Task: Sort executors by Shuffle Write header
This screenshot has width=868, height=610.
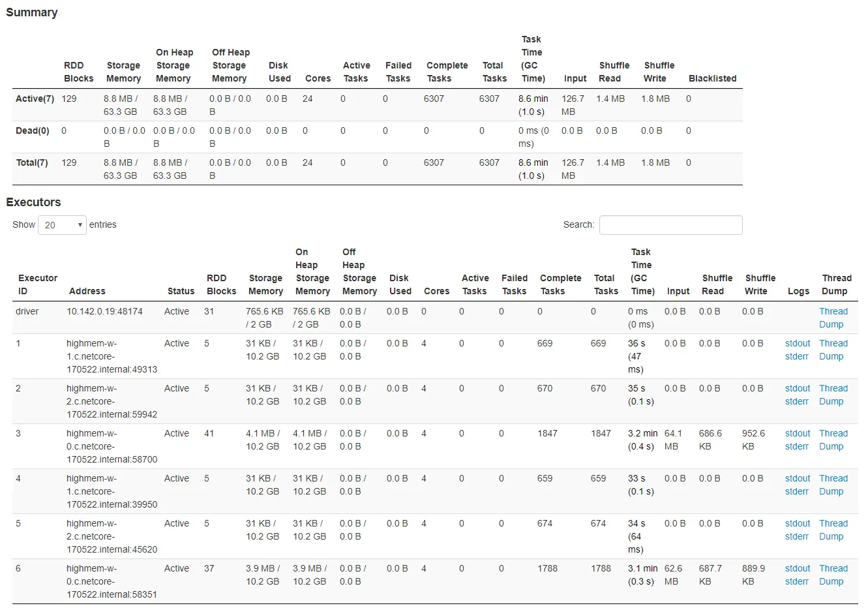Action: pos(760,284)
